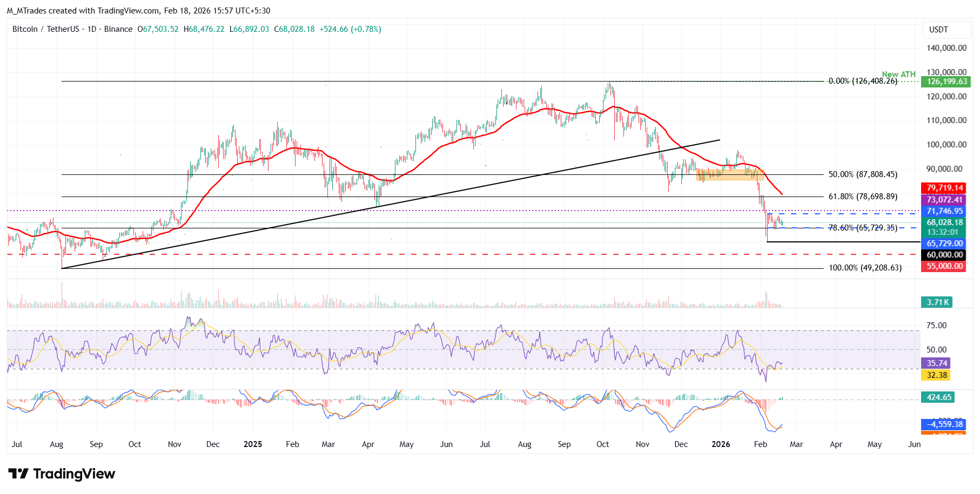The image size is (980, 494).
Task: Click the 3.71 K volume tag
Action: (x=937, y=302)
